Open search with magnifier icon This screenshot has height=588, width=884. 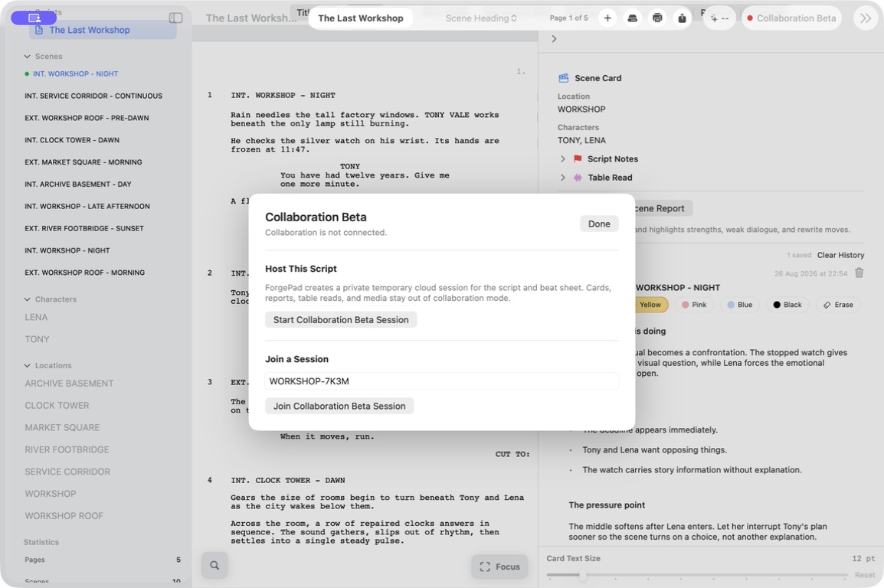[x=214, y=565]
